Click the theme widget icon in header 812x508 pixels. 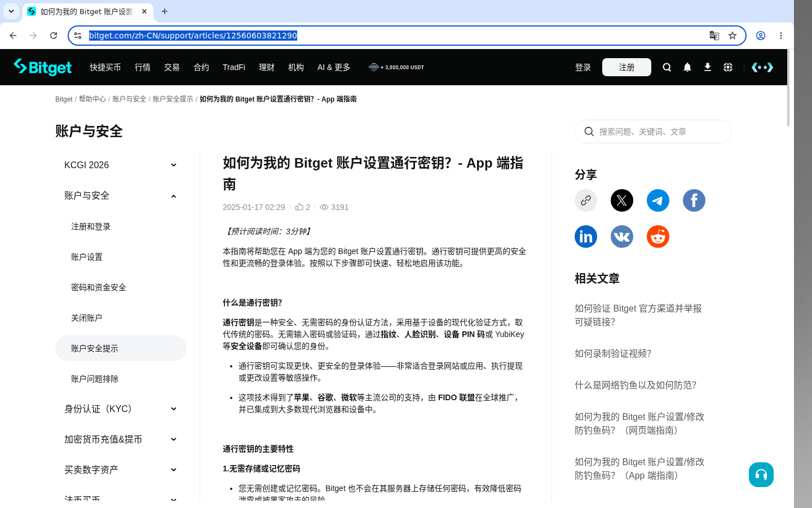(x=762, y=67)
